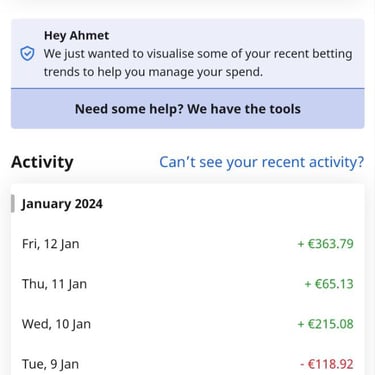375x375 pixels.
Task: Click Need some help? in the help button
Action: [129, 109]
